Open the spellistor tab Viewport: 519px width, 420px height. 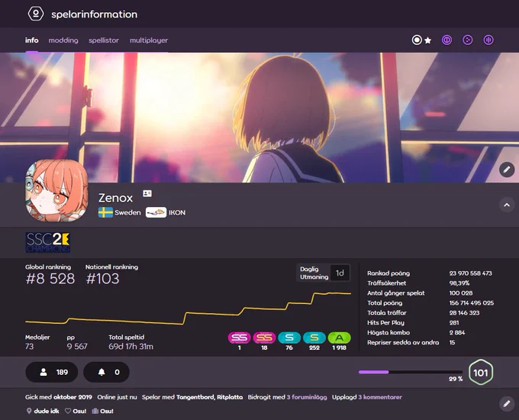[104, 40]
